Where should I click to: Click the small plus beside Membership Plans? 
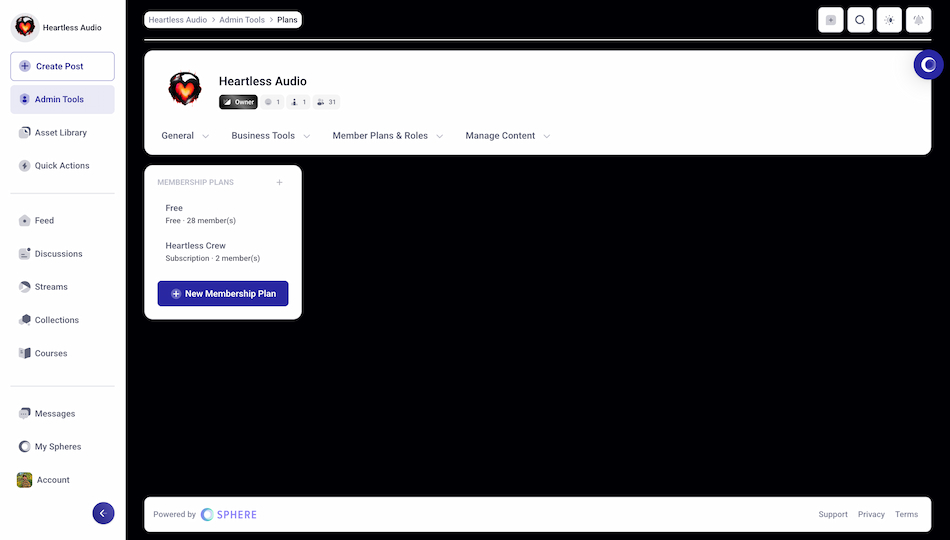point(279,182)
